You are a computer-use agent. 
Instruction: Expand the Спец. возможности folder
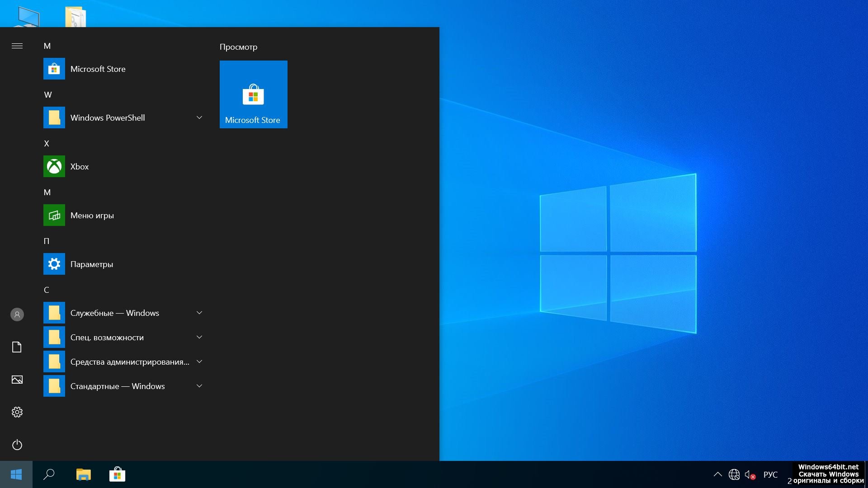199,338
